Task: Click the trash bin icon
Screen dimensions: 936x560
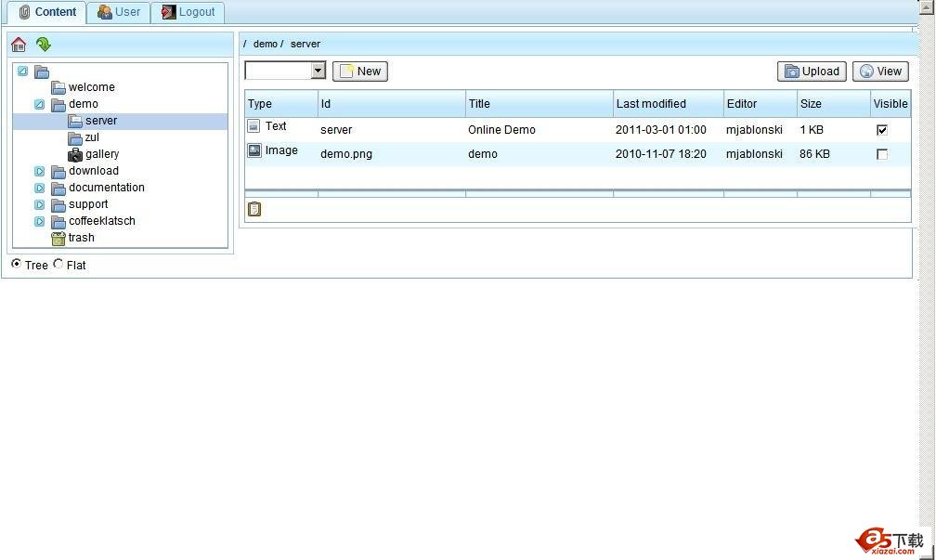Action: [58, 238]
